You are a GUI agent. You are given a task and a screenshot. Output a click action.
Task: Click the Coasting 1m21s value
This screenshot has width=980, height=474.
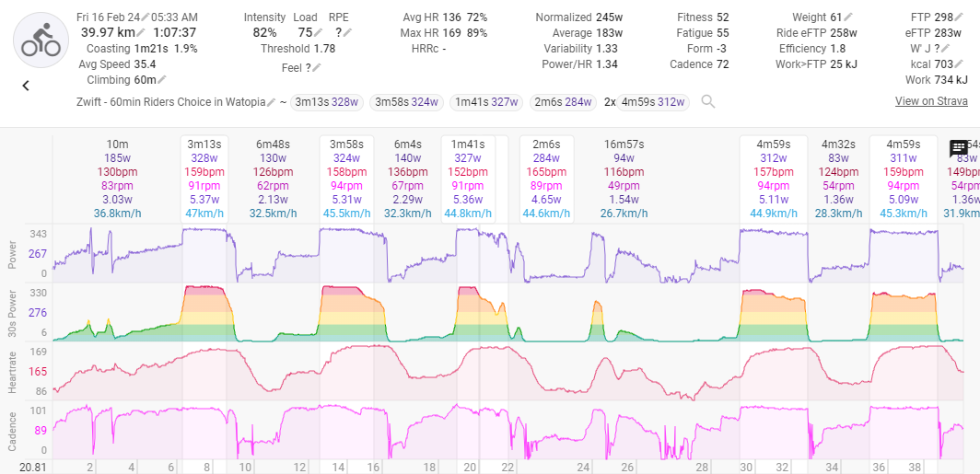pyautogui.click(x=152, y=48)
